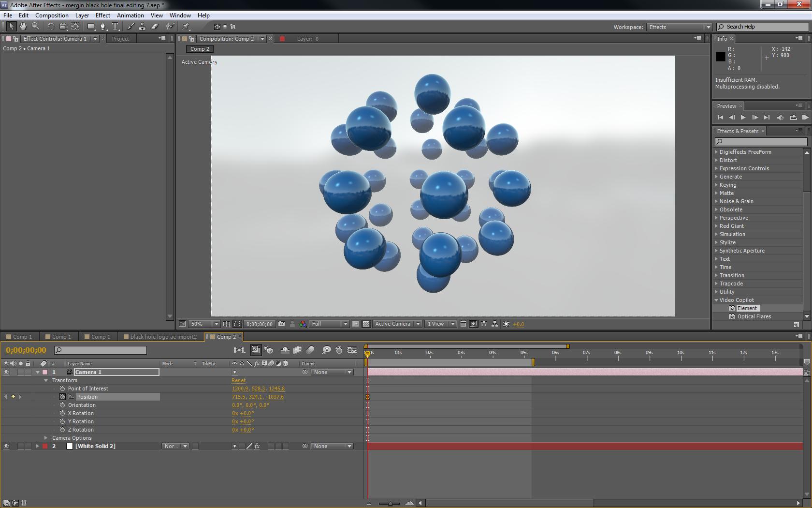Open the Comp Flowchart icon in viewer
The height and width of the screenshot is (508, 812).
[494, 324]
